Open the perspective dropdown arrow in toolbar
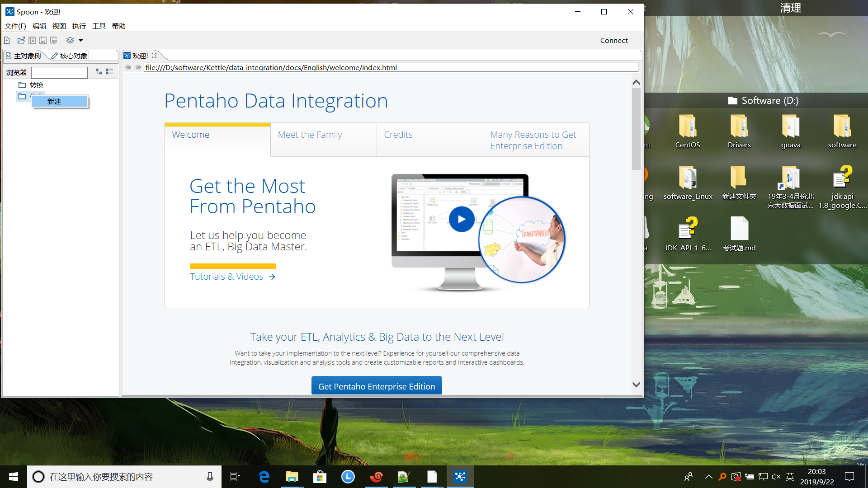Screen dimensions: 868x488 point(81,40)
